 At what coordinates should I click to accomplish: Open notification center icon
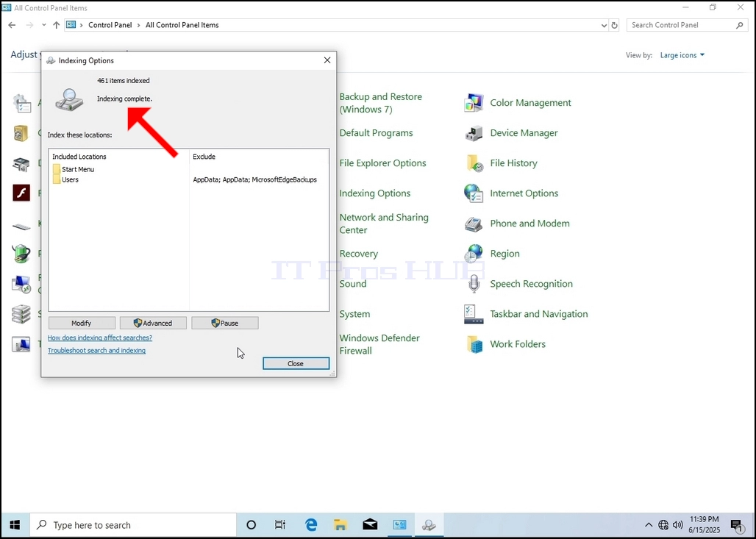736,526
